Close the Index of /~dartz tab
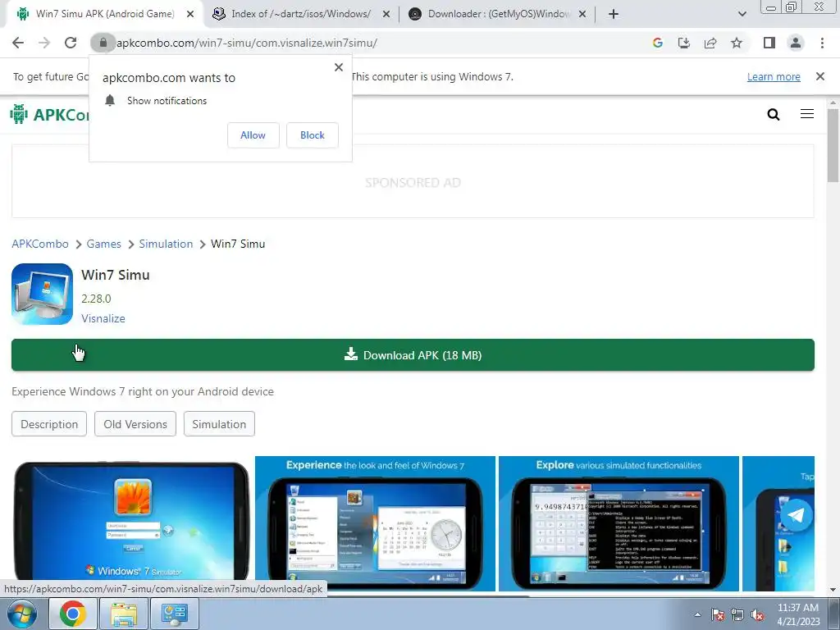 [x=386, y=15]
